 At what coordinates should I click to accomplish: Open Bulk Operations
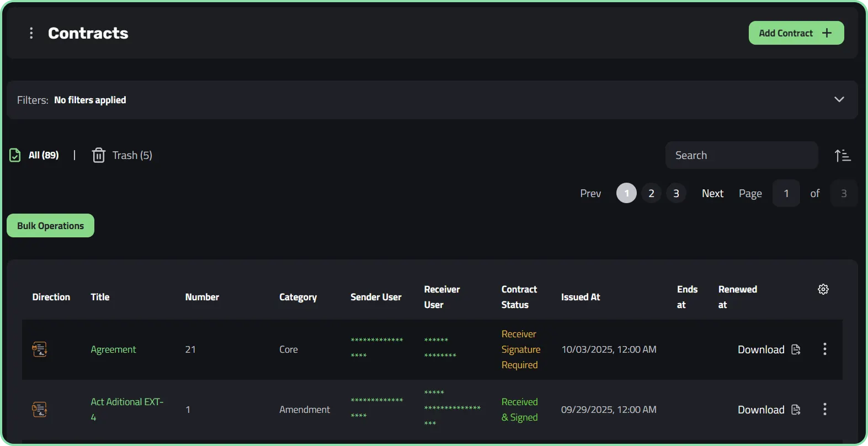(51, 226)
